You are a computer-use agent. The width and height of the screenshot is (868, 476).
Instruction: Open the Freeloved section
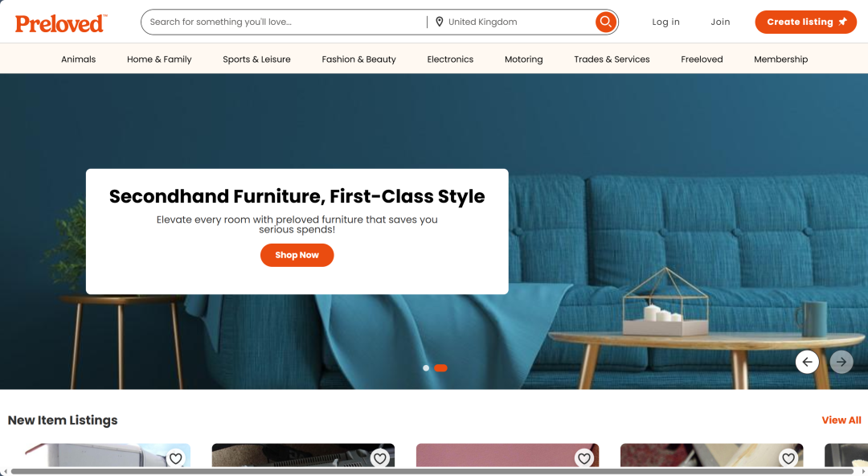702,59
